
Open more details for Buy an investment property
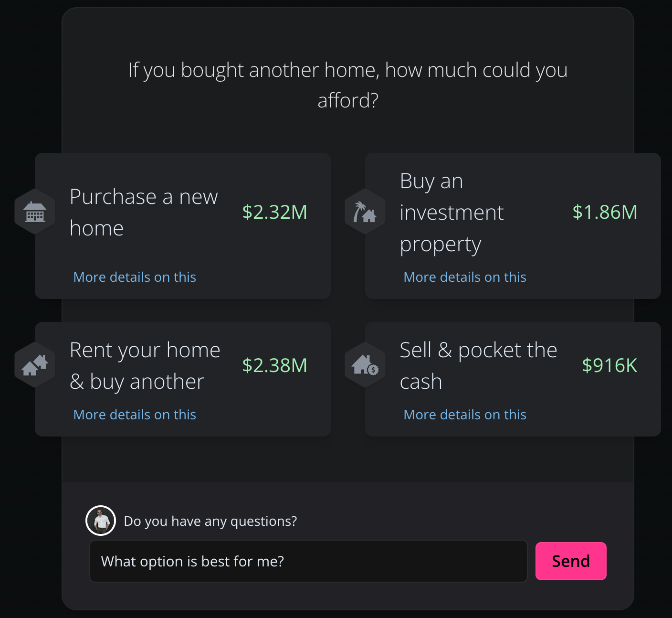click(x=465, y=277)
